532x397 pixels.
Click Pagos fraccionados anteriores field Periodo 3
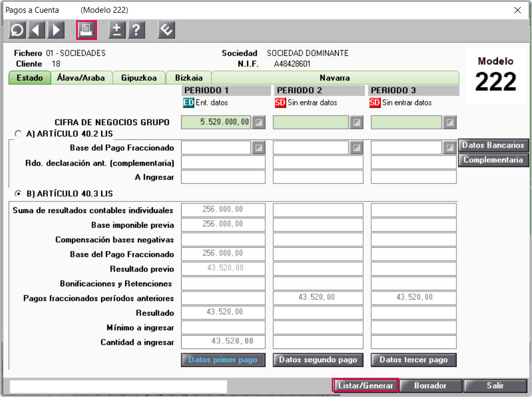(x=414, y=298)
